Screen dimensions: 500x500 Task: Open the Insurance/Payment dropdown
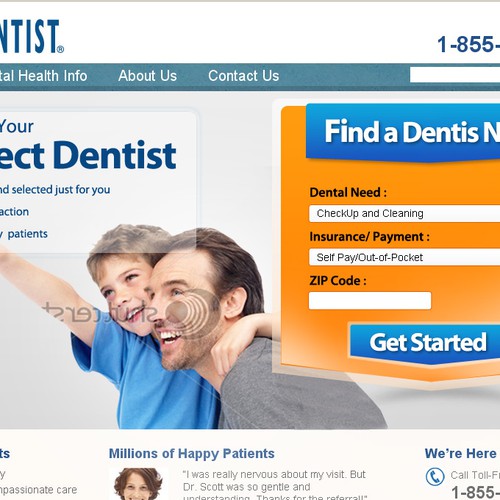tap(404, 257)
